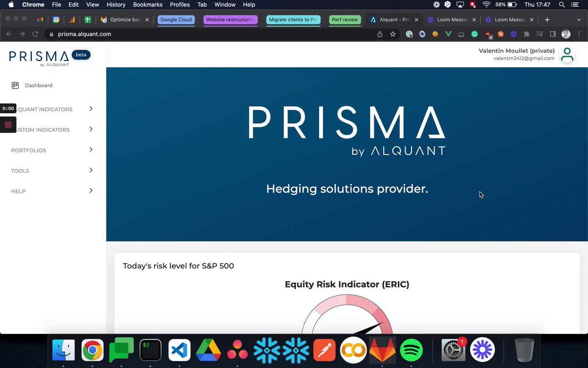Viewport: 588px width, 368px height.
Task: Open Postman from the Dock
Action: 324,350
